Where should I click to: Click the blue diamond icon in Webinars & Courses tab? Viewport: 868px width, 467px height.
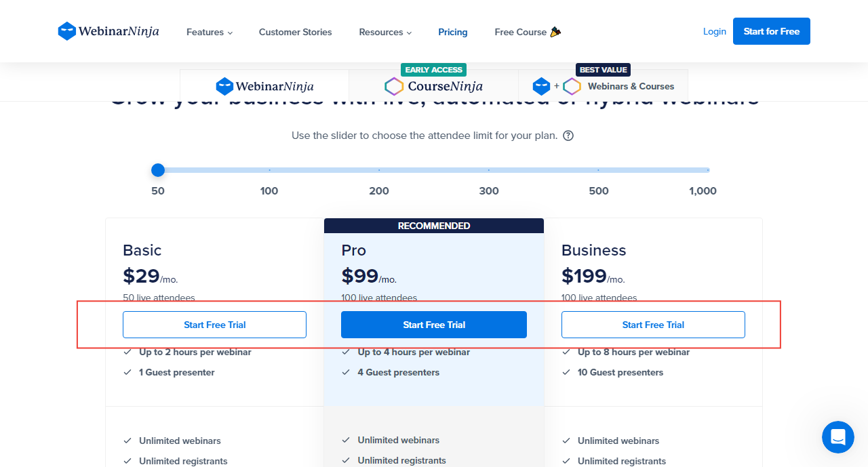coord(541,86)
